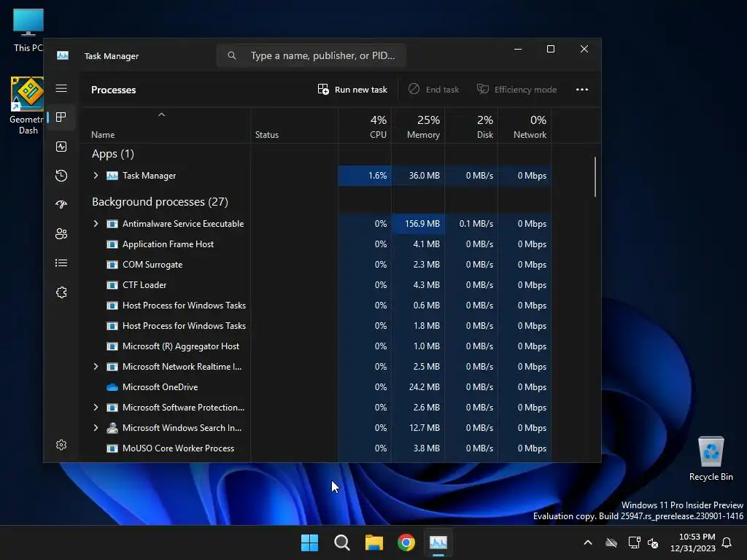Sort processes by Status column
747x560 pixels.
click(295, 125)
